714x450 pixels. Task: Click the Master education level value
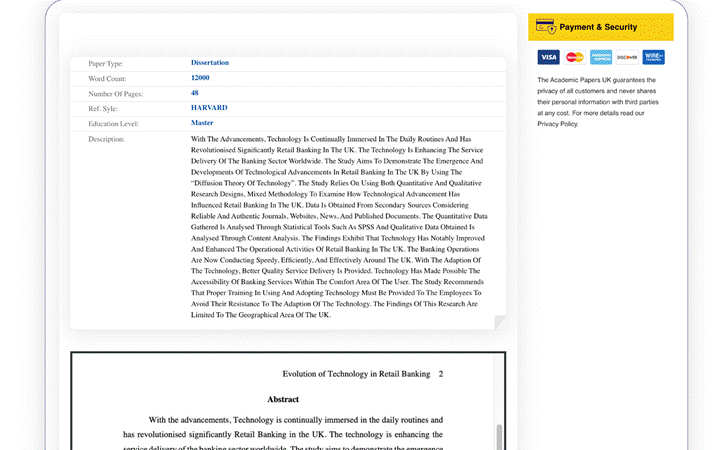click(202, 123)
